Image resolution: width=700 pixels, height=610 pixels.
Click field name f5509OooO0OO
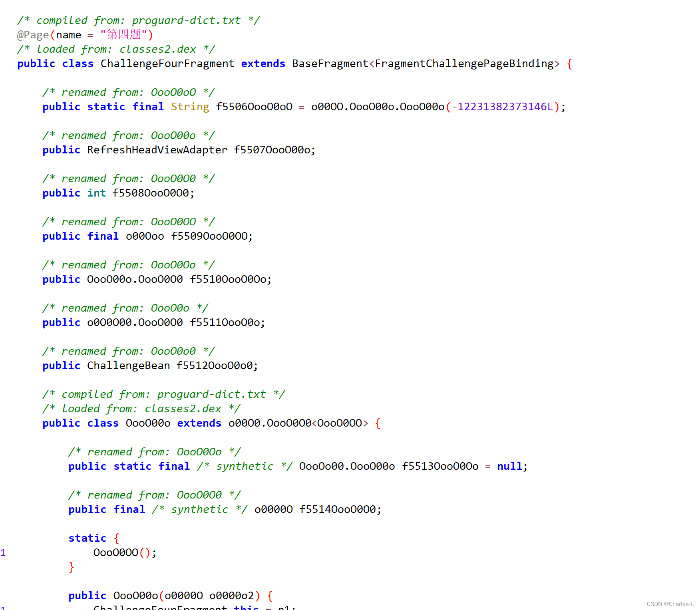click(x=209, y=236)
